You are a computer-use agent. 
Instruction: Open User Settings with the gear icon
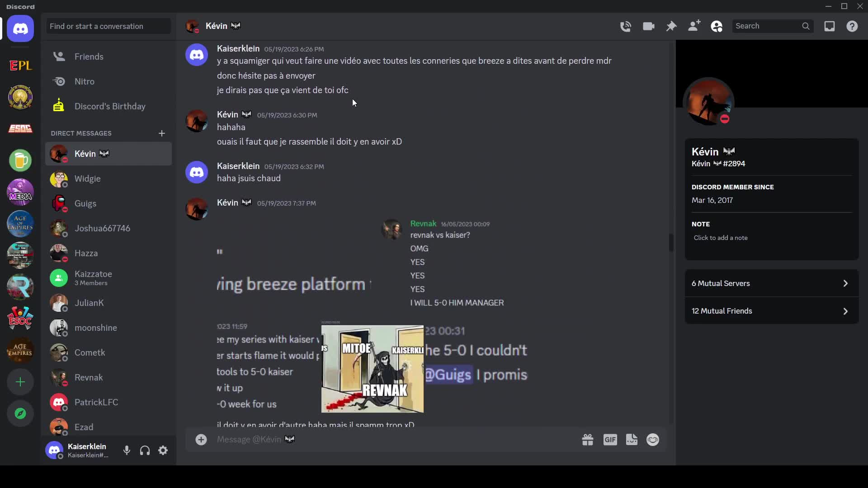[163, 450]
